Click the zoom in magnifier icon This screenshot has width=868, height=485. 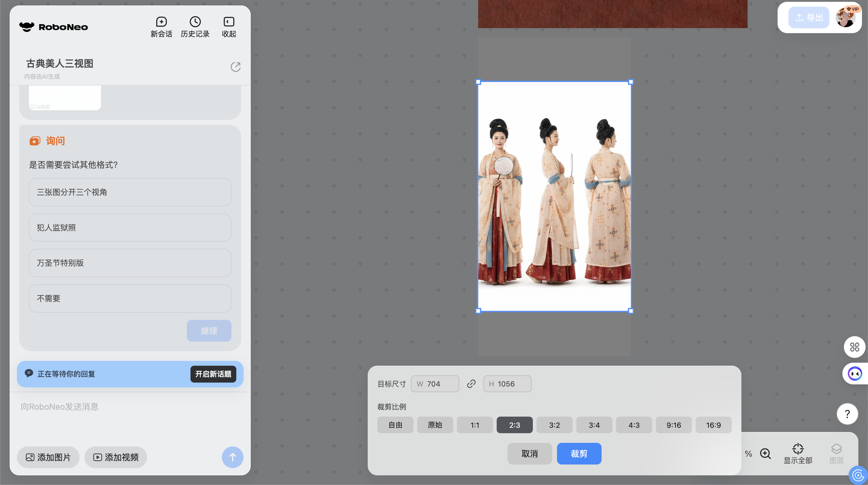[765, 454]
